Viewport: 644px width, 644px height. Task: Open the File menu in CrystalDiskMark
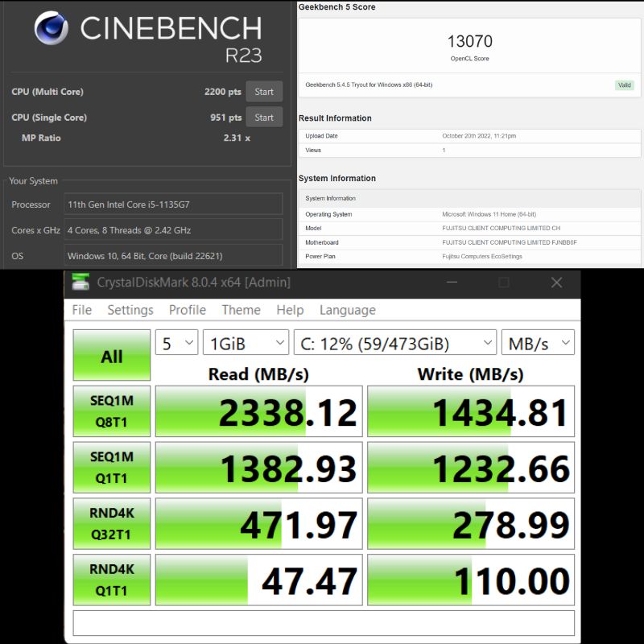82,310
